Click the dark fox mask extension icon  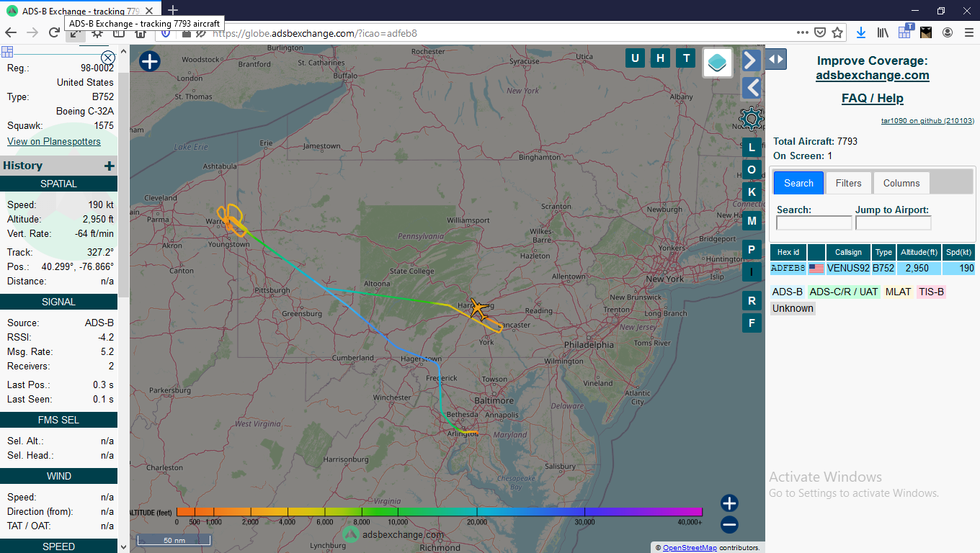[x=926, y=32]
